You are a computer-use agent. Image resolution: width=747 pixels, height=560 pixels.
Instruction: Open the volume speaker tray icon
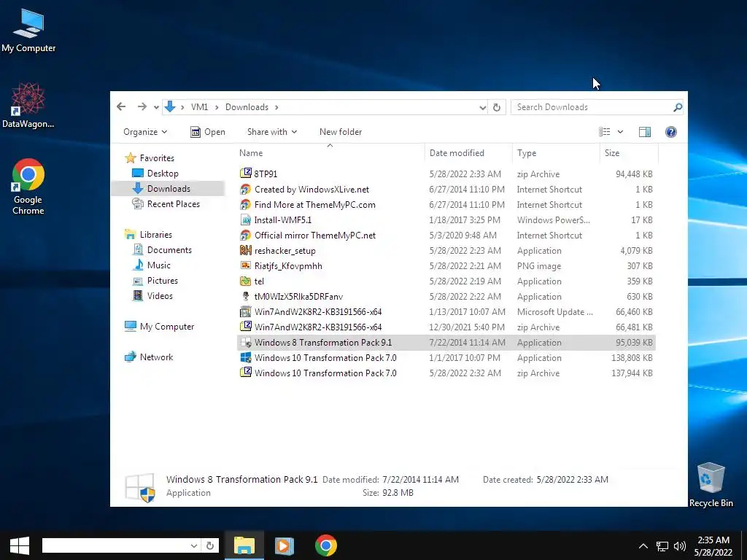click(680, 545)
